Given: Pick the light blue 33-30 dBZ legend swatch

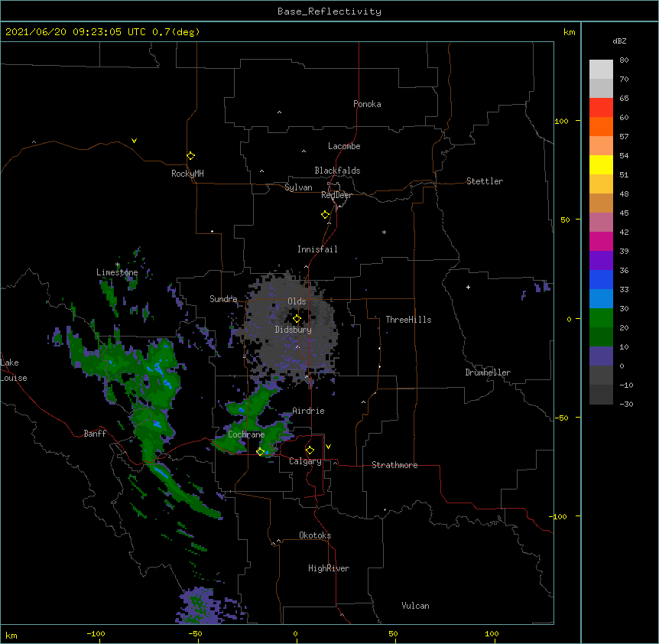Looking at the screenshot, I should (x=601, y=299).
